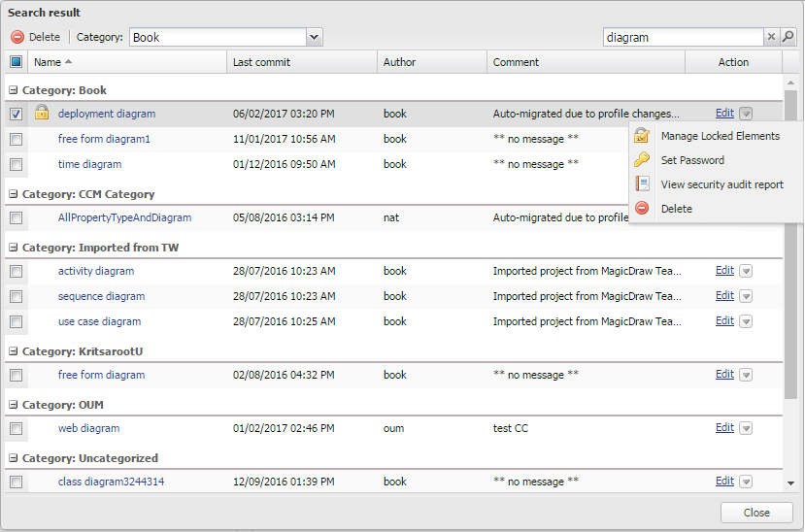Screen dimensions: 805x532
Task: Click Edit link for sequence diagram
Action: [724, 296]
